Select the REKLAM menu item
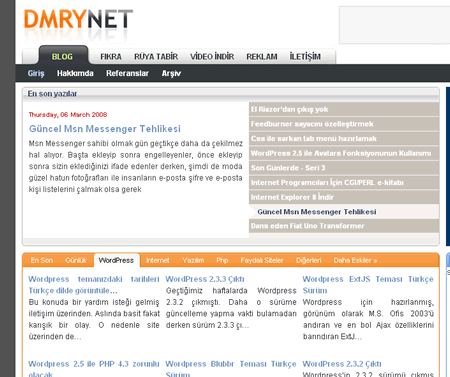 262,57
